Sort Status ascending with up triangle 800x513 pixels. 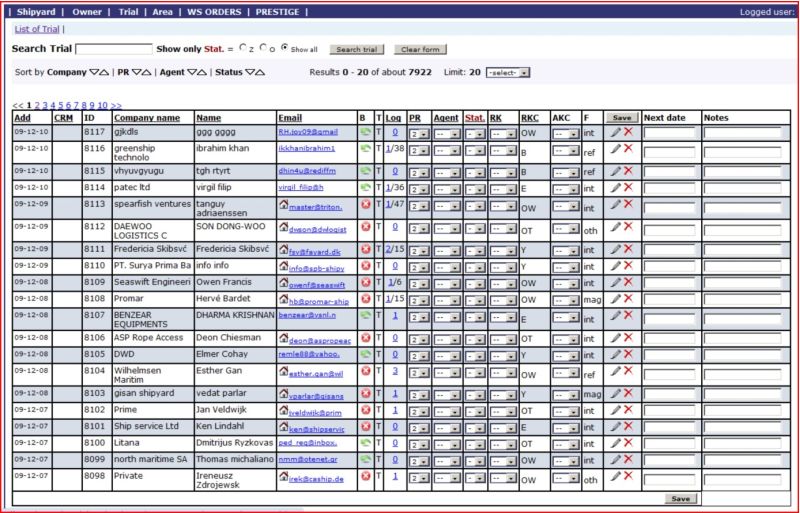pyautogui.click(x=260, y=72)
